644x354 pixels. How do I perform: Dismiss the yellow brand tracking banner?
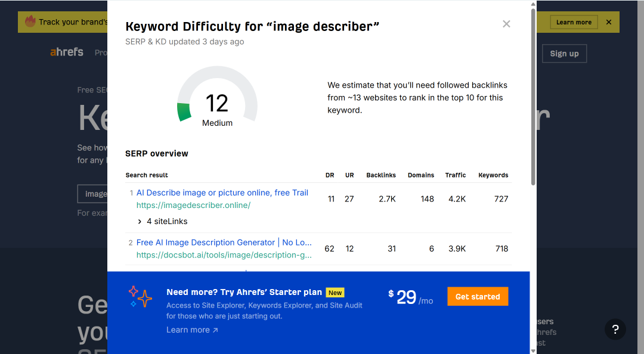[609, 22]
